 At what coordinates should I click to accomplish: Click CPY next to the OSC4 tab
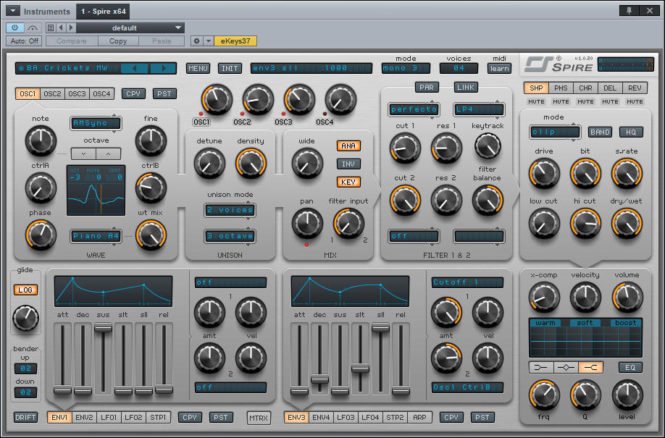133,94
